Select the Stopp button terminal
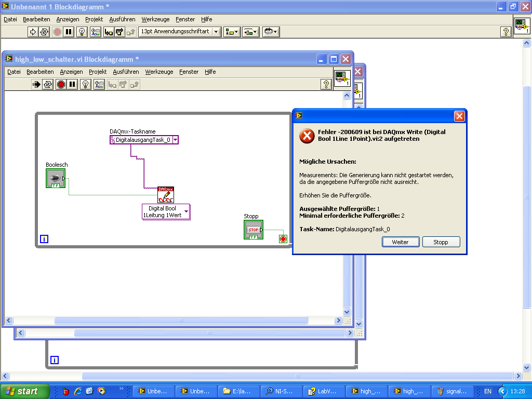This screenshot has height=399, width=532. click(254, 230)
